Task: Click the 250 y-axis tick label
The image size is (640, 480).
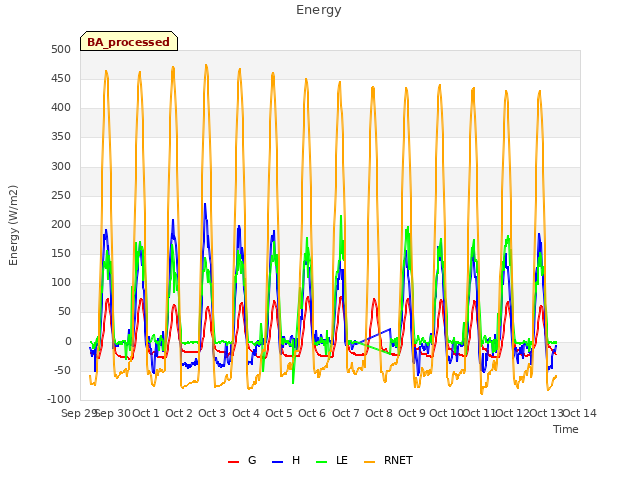Action: tap(61, 196)
